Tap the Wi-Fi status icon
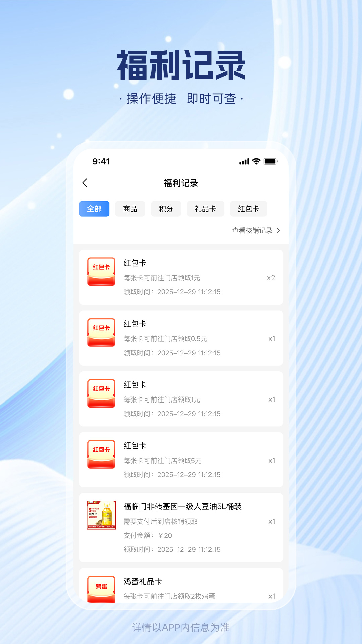 click(x=256, y=161)
